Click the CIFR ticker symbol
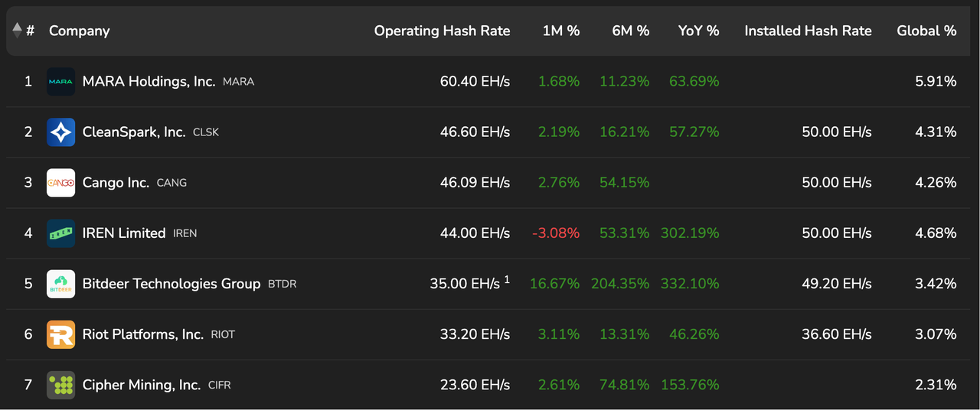The height and width of the screenshot is (410, 980). click(219, 386)
